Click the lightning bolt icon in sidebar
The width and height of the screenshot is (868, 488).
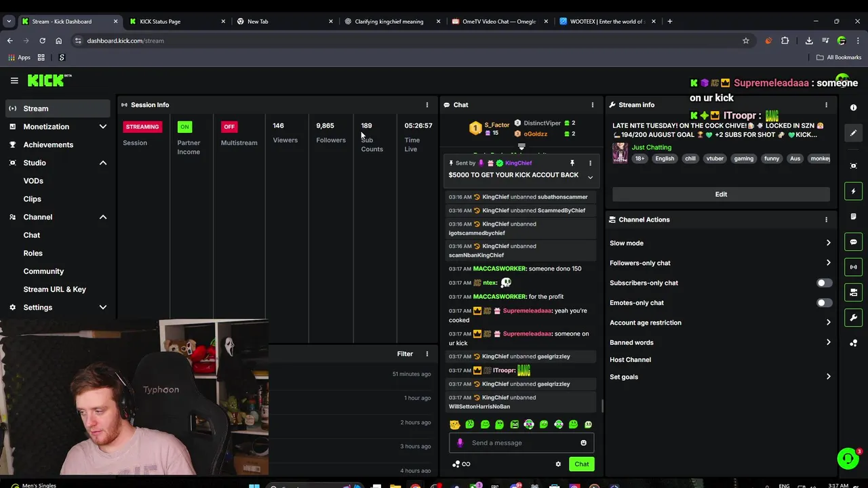coord(853,191)
